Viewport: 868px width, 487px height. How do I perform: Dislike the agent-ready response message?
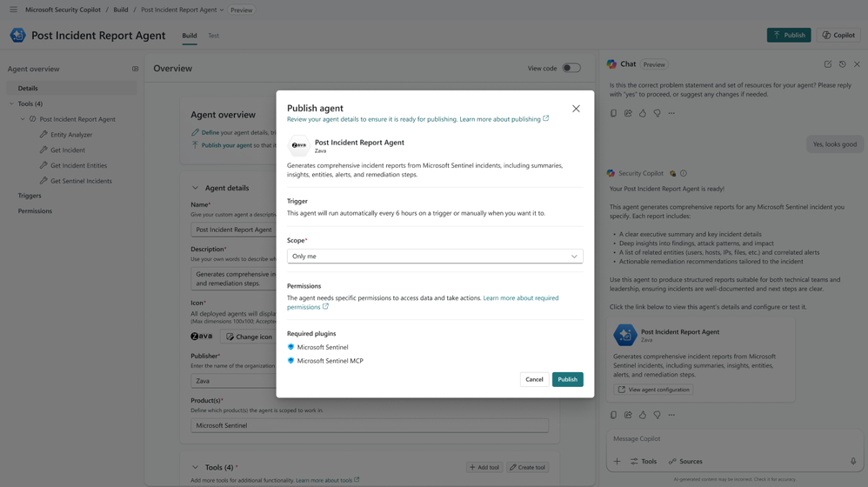coord(657,415)
